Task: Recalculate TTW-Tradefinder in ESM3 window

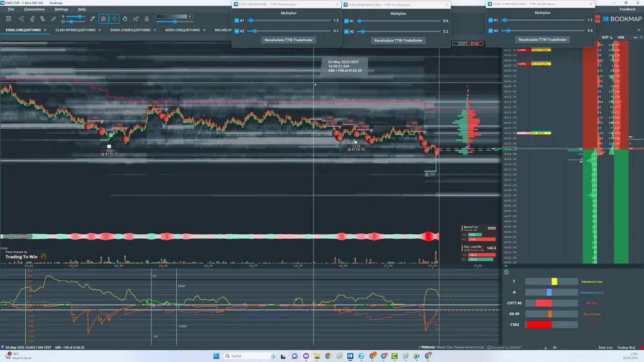Action: click(x=289, y=40)
